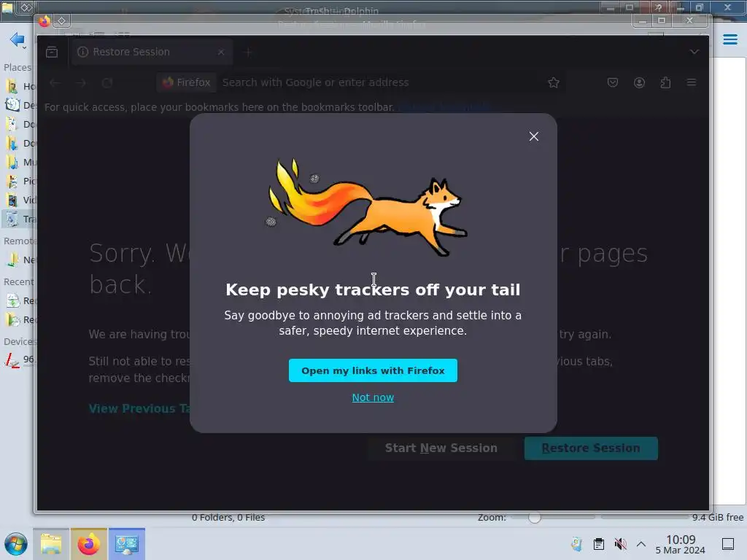Reload page with refresh icon
The height and width of the screenshot is (560, 747).
[x=107, y=83]
